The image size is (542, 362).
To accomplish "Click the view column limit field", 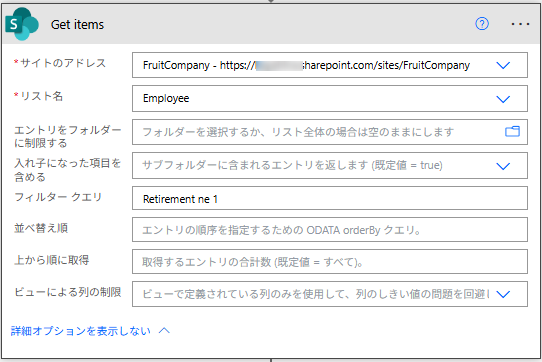I will point(330,294).
